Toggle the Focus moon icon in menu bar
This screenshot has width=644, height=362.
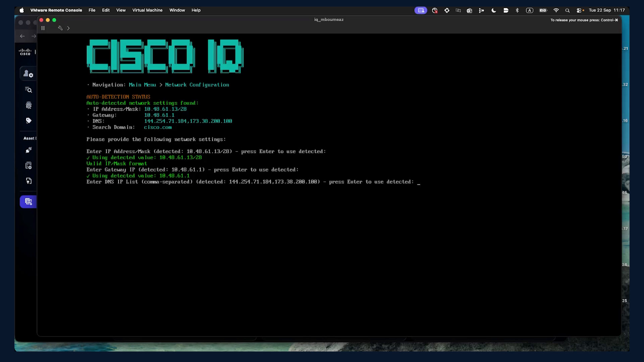click(494, 10)
